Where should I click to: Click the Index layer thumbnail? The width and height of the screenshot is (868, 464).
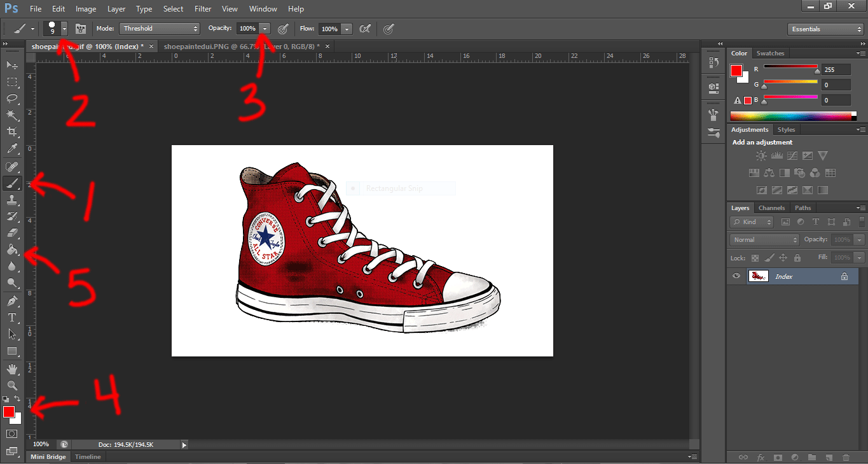pyautogui.click(x=758, y=276)
